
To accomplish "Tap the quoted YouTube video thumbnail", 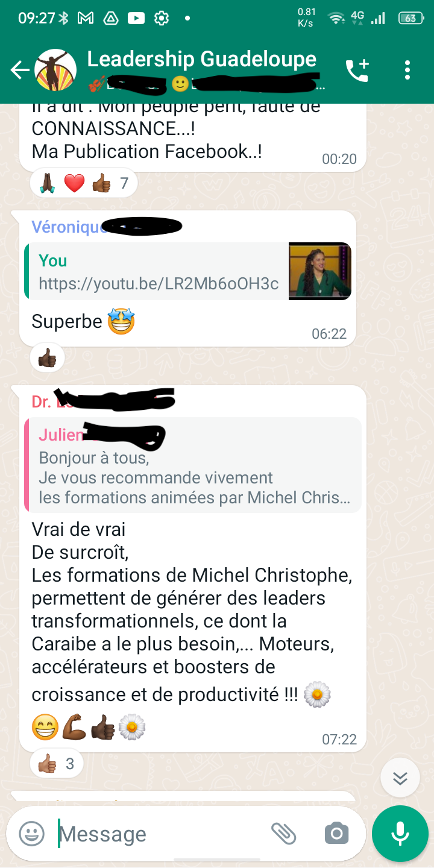I will [x=320, y=271].
